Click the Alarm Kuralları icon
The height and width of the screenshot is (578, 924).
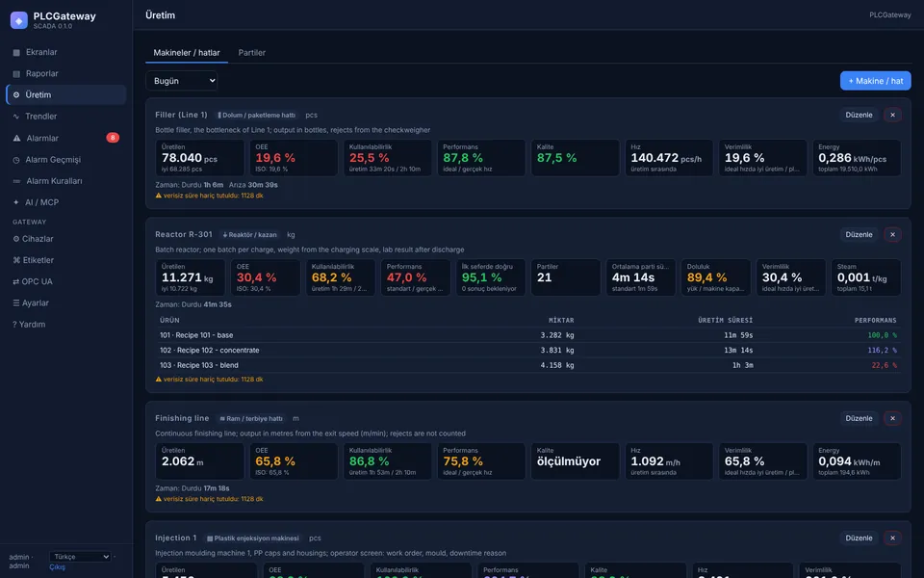coord(16,181)
